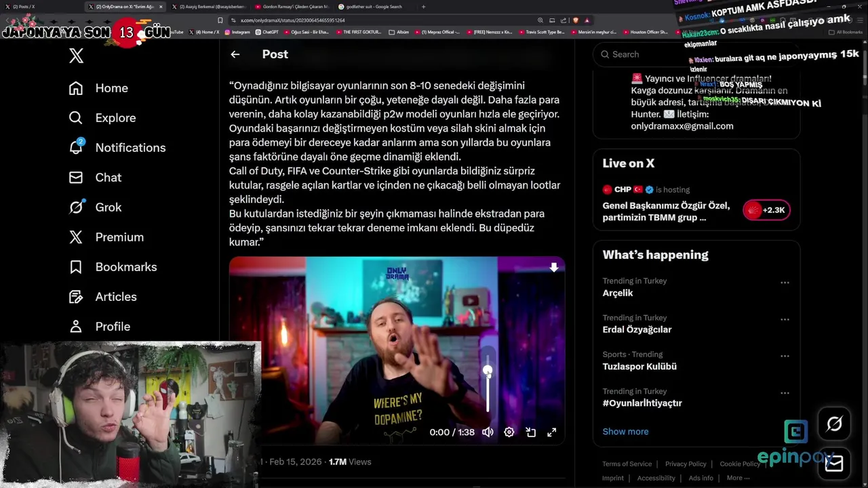Click the X logo in sidebar

pyautogui.click(x=76, y=56)
